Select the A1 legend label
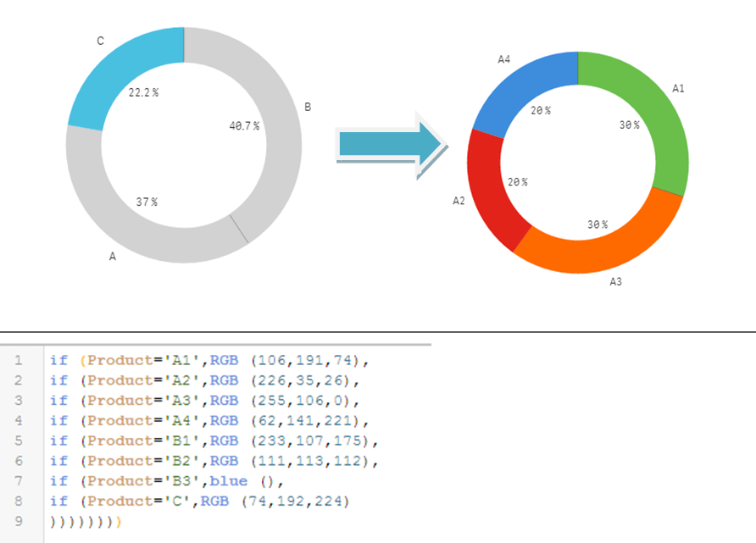Viewport: 756px width, 543px height. pos(678,87)
